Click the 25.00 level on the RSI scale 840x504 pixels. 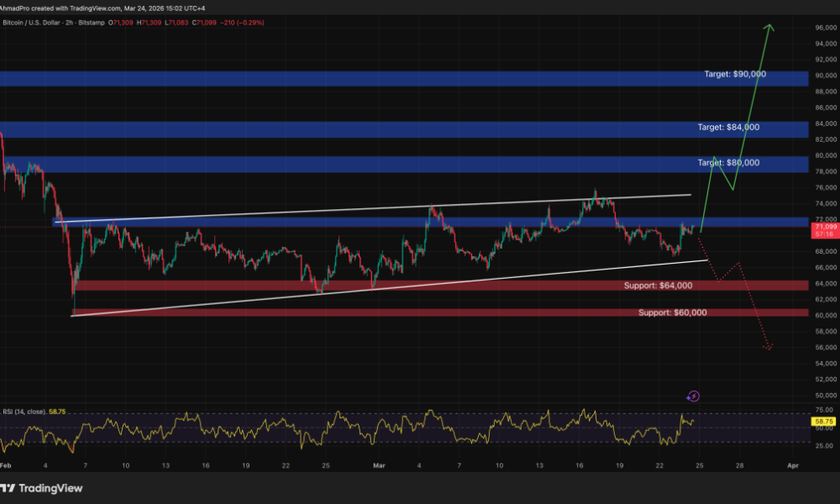825,444
